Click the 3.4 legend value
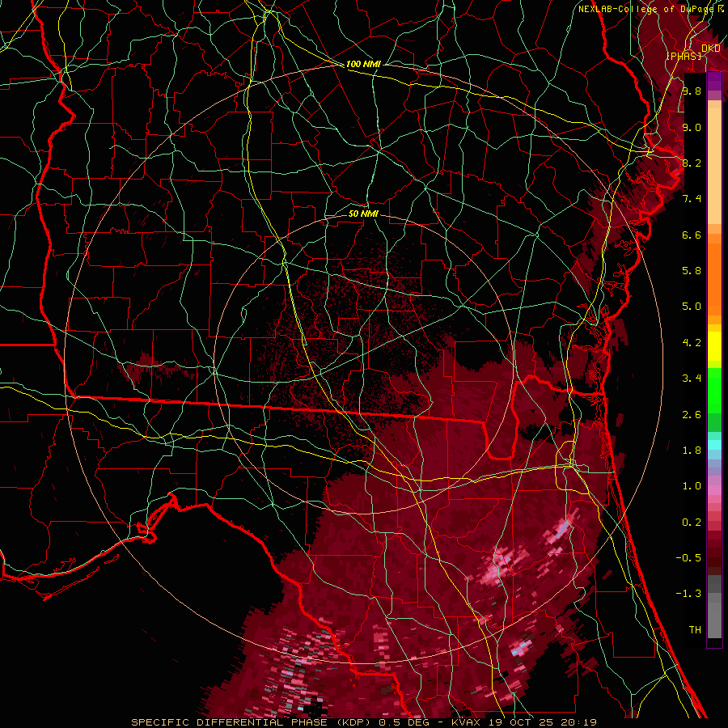 coord(692,379)
